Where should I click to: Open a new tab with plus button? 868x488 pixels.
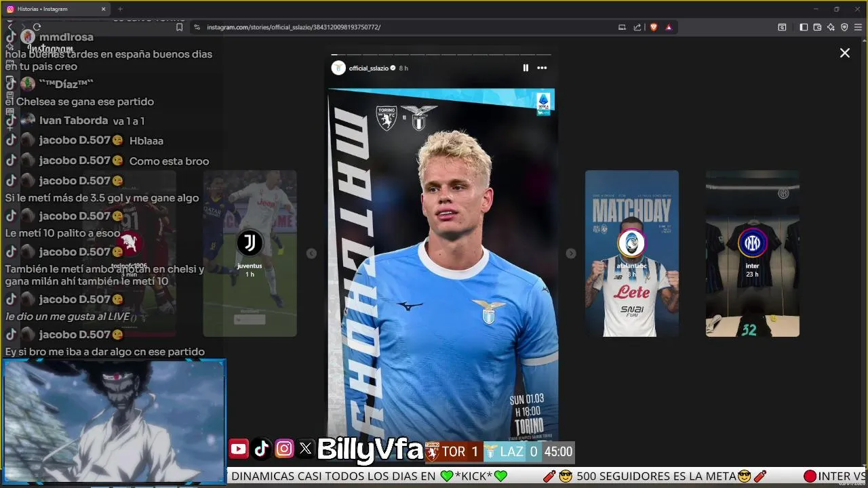pos(120,9)
